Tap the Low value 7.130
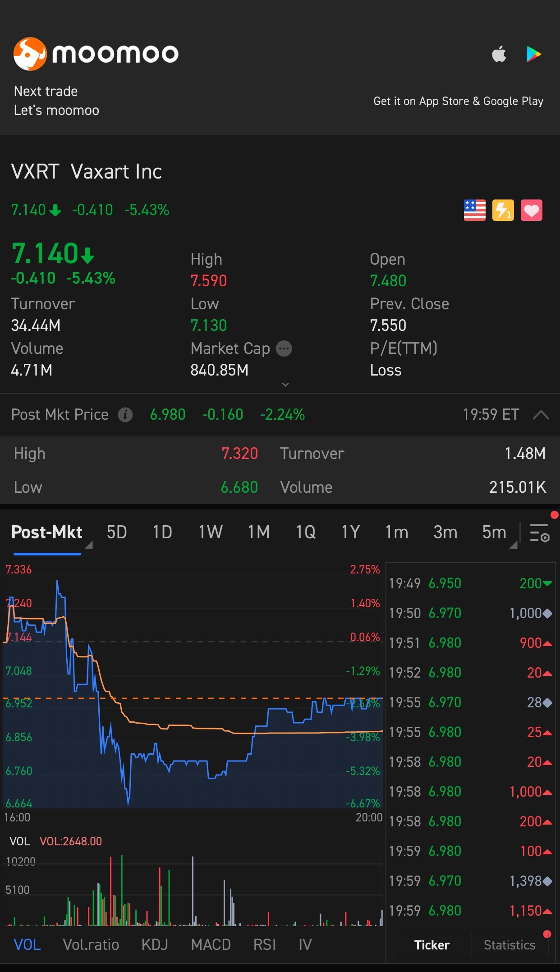Screen dimensions: 560x972 208,325
